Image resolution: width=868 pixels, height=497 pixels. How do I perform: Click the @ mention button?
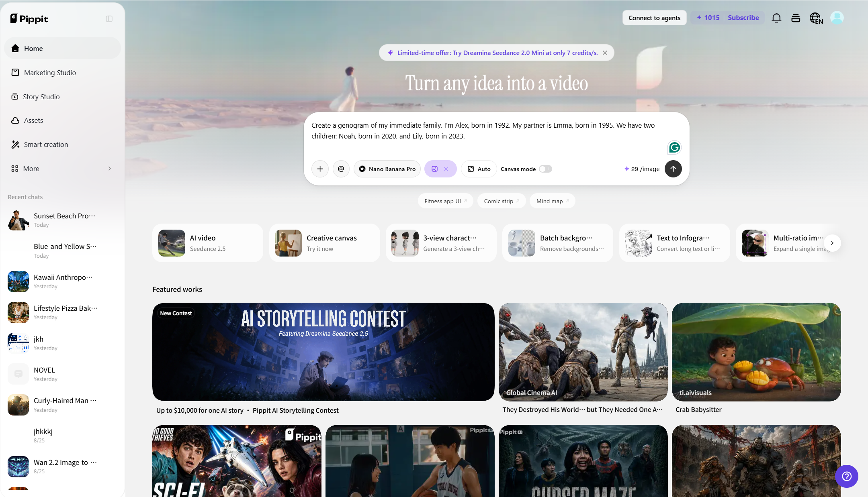pos(341,169)
